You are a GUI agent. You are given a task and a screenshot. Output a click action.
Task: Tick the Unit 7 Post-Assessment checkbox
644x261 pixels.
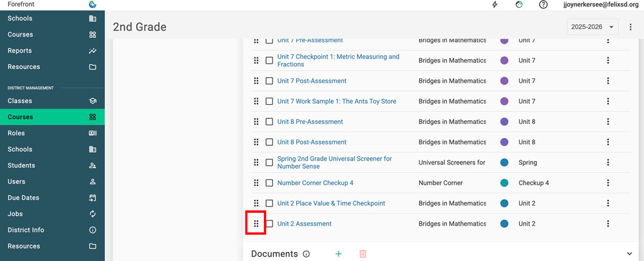pyautogui.click(x=269, y=81)
